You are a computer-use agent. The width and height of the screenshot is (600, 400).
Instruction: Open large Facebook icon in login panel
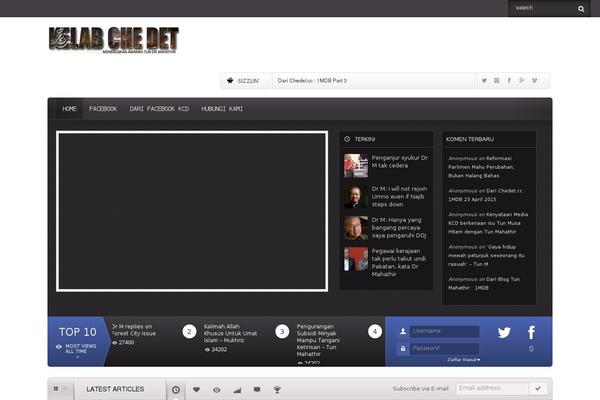[531, 333]
